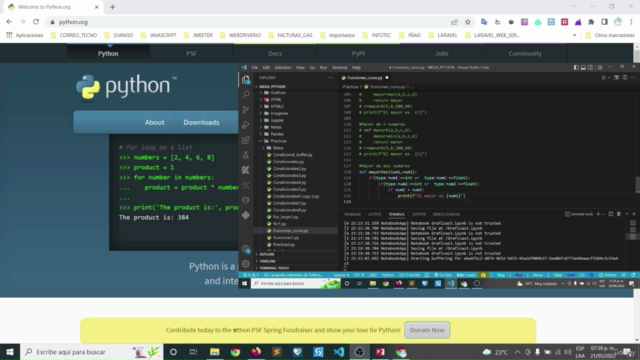Open Task View on the Windows taskbar
The width and height of the screenshot is (640, 360).
pyautogui.click(x=193, y=352)
